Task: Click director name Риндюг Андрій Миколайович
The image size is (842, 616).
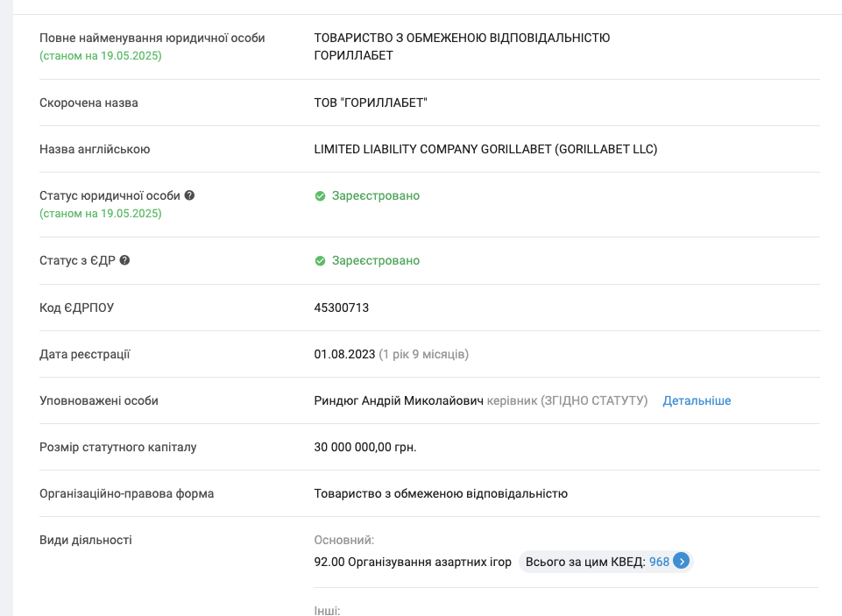Action: [399, 400]
